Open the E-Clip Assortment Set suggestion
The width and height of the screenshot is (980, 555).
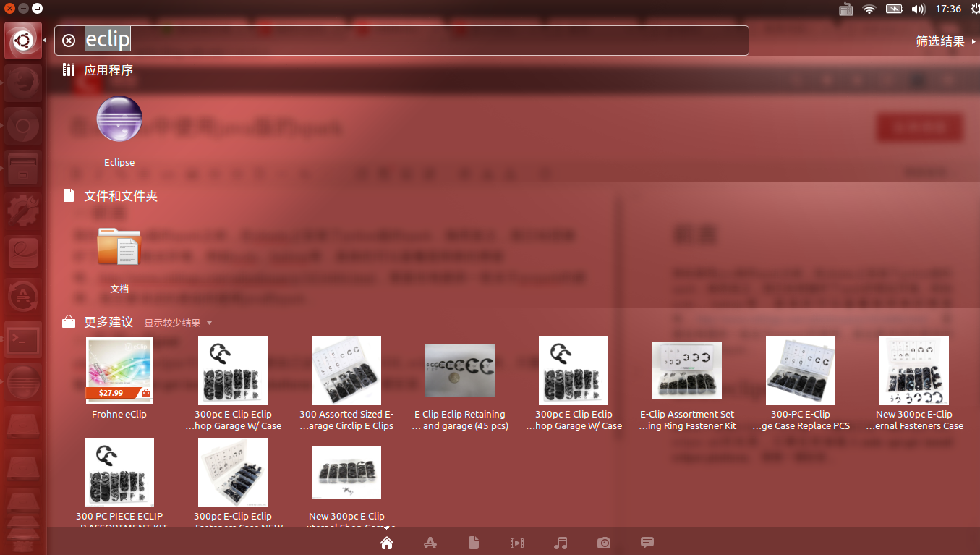[x=687, y=386]
